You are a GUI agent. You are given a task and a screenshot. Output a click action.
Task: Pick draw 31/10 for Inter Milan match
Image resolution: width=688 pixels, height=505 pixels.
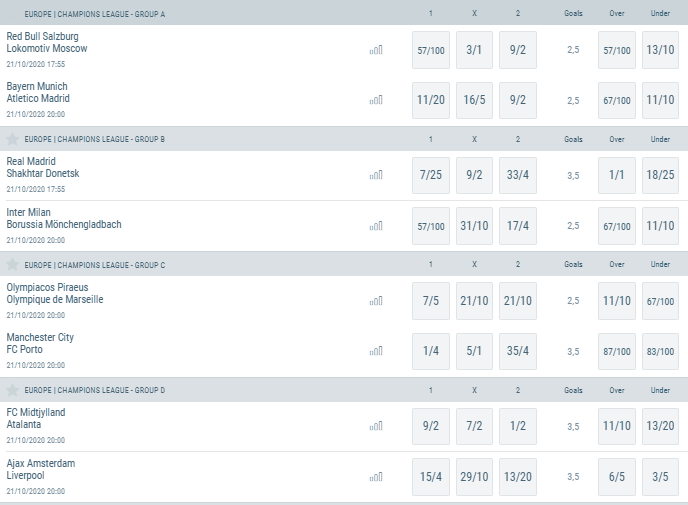pos(474,226)
